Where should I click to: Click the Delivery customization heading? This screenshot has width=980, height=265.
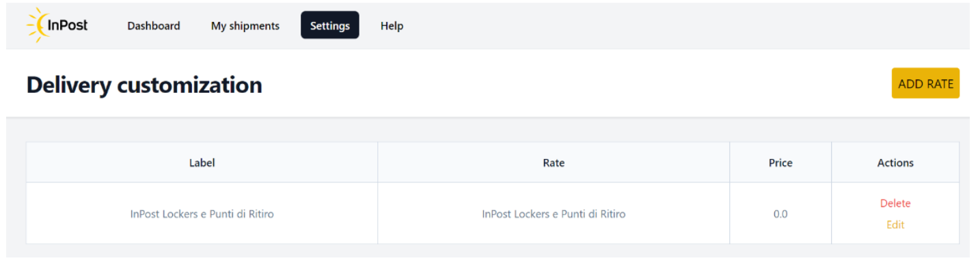pos(144,85)
